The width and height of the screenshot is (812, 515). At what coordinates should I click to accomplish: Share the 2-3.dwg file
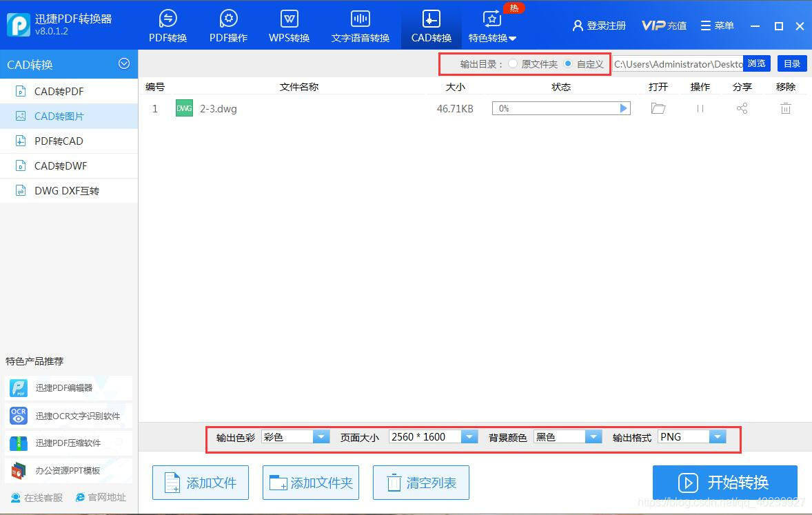coord(742,108)
